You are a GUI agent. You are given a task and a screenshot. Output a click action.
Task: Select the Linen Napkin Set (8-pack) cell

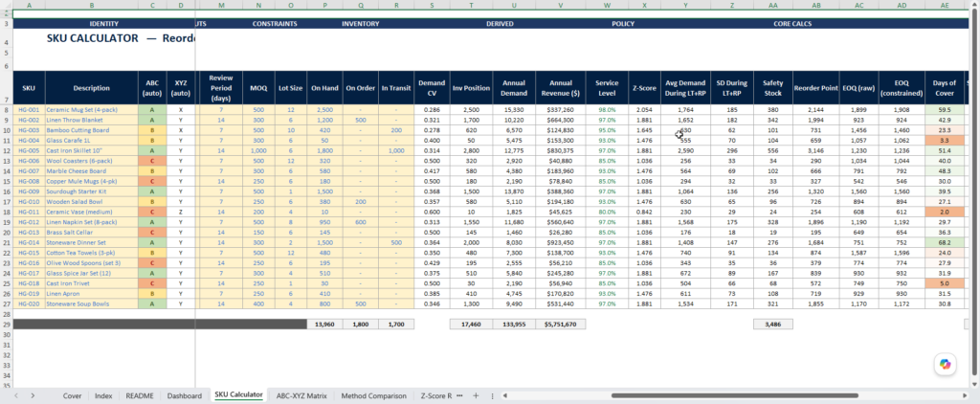(x=91, y=222)
